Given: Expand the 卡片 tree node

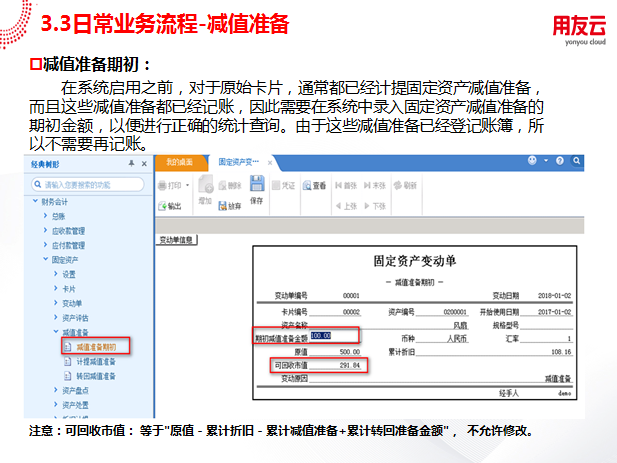Looking at the screenshot, I should (55, 288).
